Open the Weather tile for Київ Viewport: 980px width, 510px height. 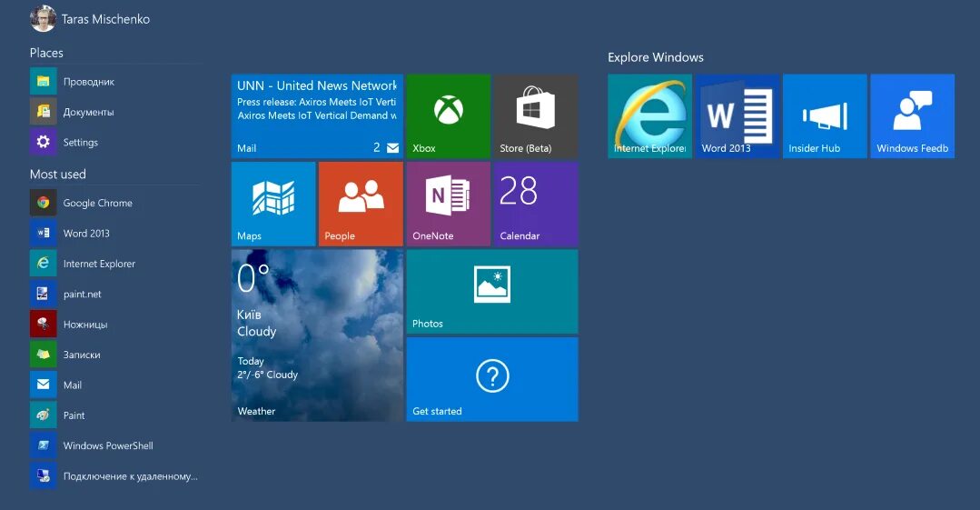pos(317,335)
